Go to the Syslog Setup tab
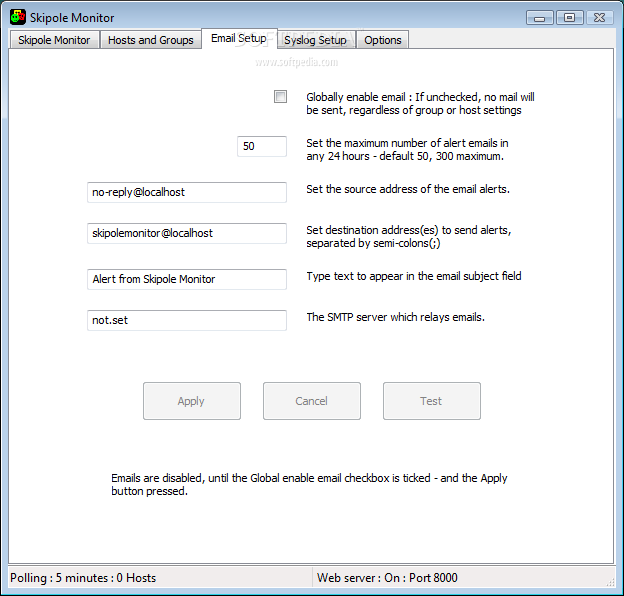 316,40
